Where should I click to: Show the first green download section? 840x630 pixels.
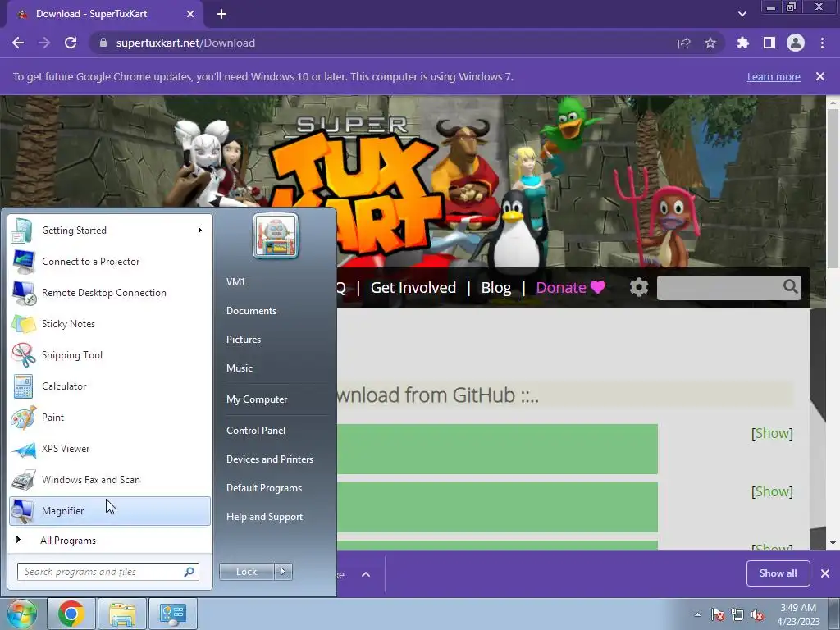(x=772, y=433)
